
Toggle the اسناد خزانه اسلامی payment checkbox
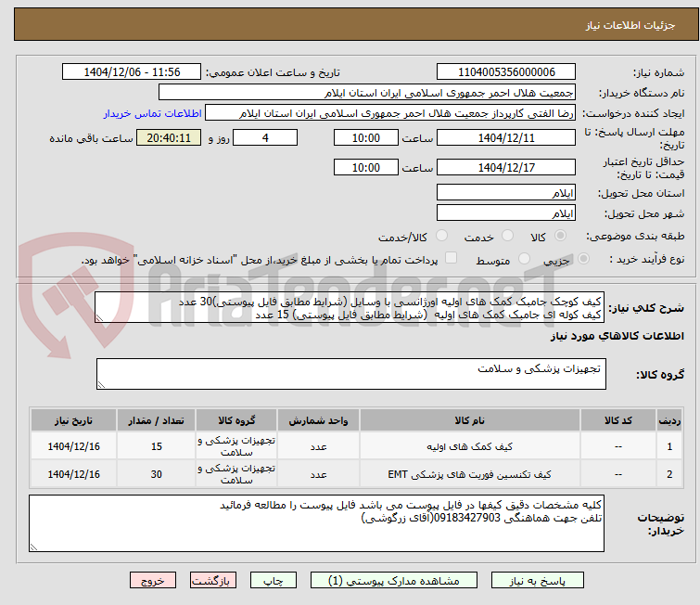pyautogui.click(x=452, y=258)
